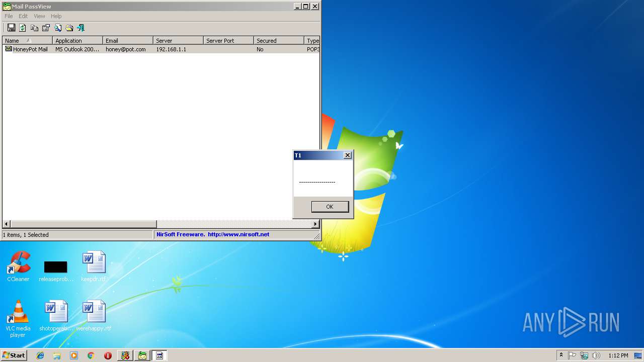Open the Help menu
This screenshot has width=644, height=362.
click(x=56, y=16)
